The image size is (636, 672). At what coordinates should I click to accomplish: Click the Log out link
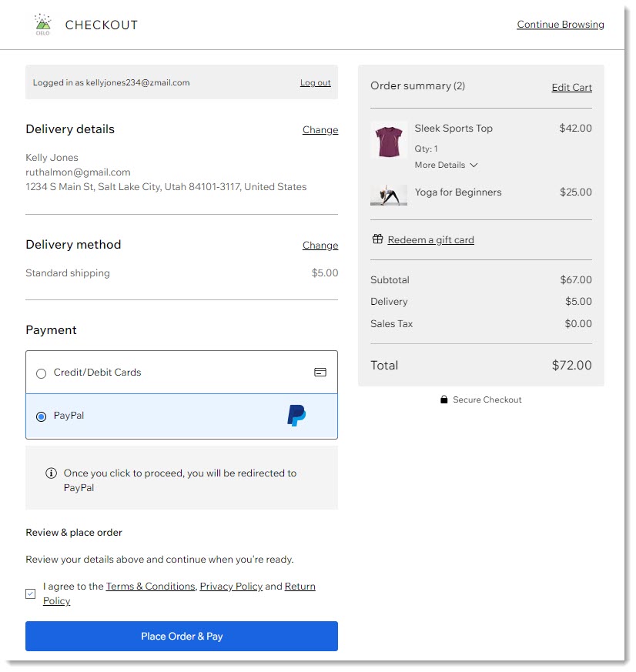point(315,83)
